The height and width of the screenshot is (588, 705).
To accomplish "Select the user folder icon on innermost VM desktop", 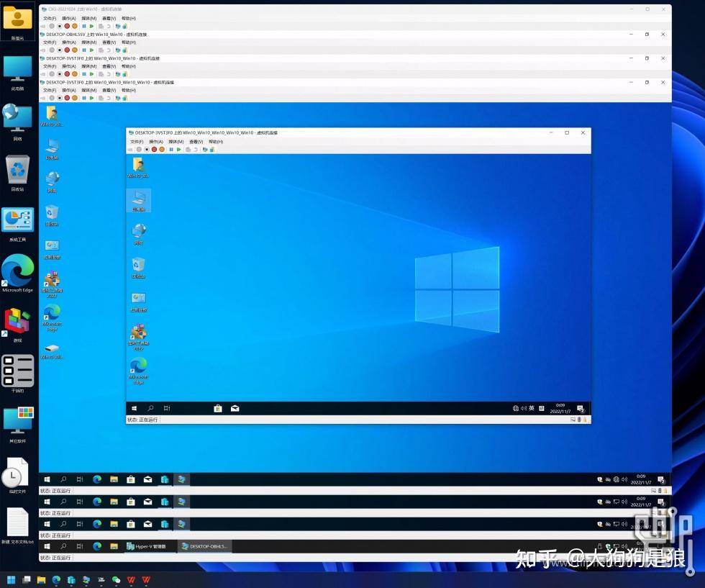I will tap(138, 168).
